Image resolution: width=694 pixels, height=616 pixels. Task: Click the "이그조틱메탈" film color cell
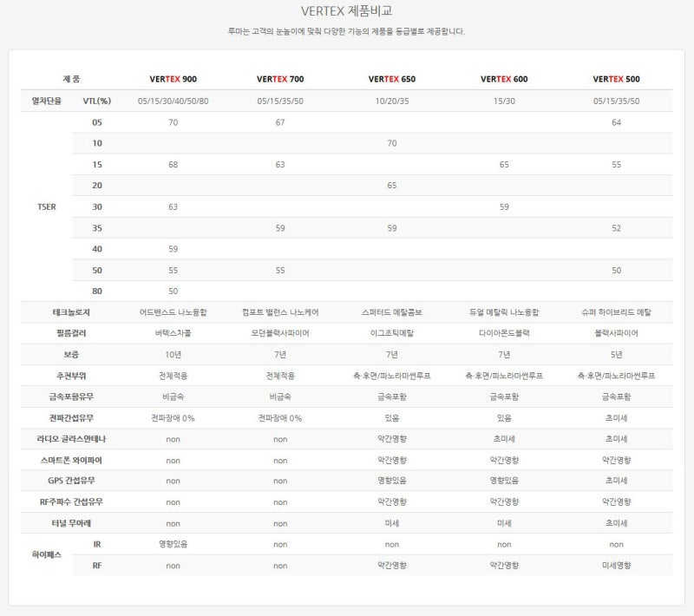click(x=392, y=333)
